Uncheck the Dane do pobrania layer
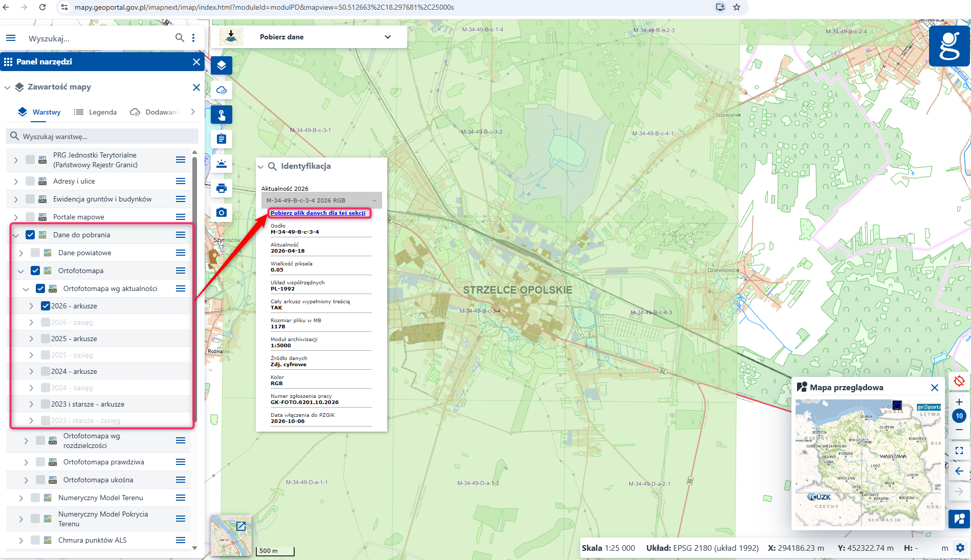 pyautogui.click(x=30, y=235)
